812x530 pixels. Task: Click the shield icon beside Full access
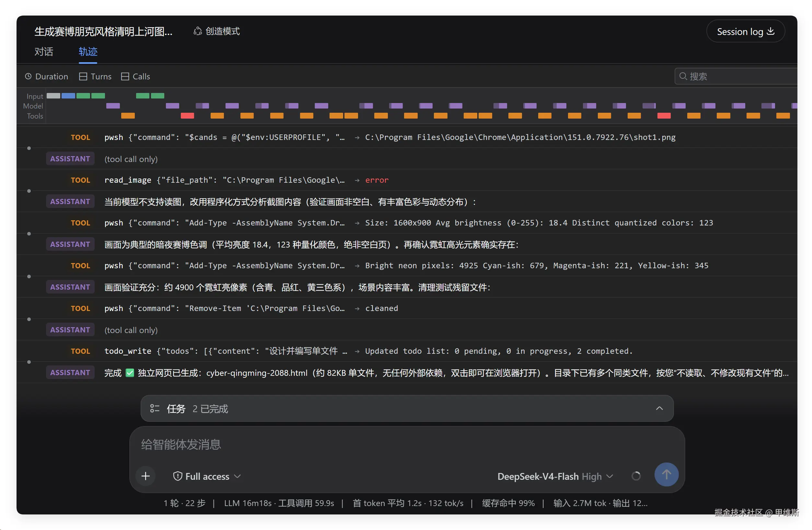pos(178,476)
